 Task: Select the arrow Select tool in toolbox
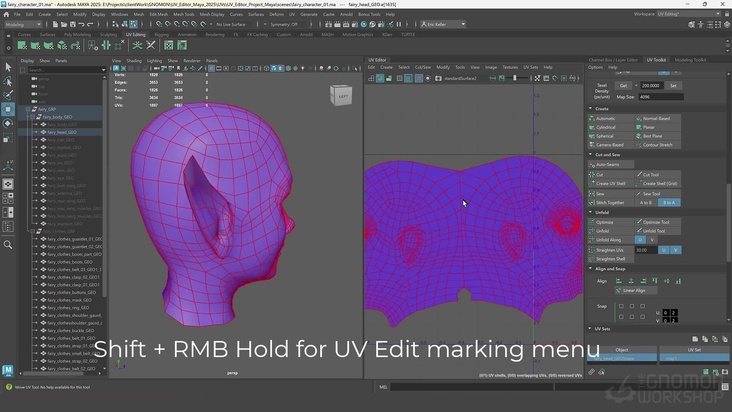click(x=8, y=67)
